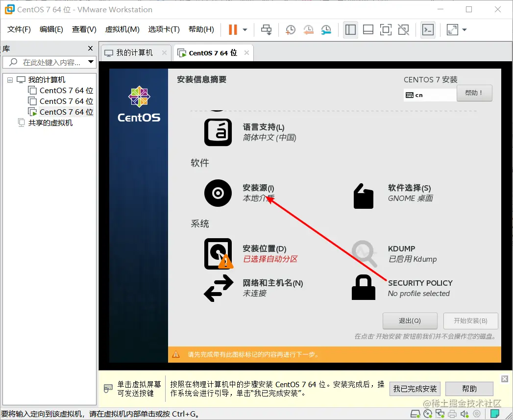This screenshot has height=420, width=513.
Task: Click the warning triangle in orange bar
Action: tap(176, 354)
